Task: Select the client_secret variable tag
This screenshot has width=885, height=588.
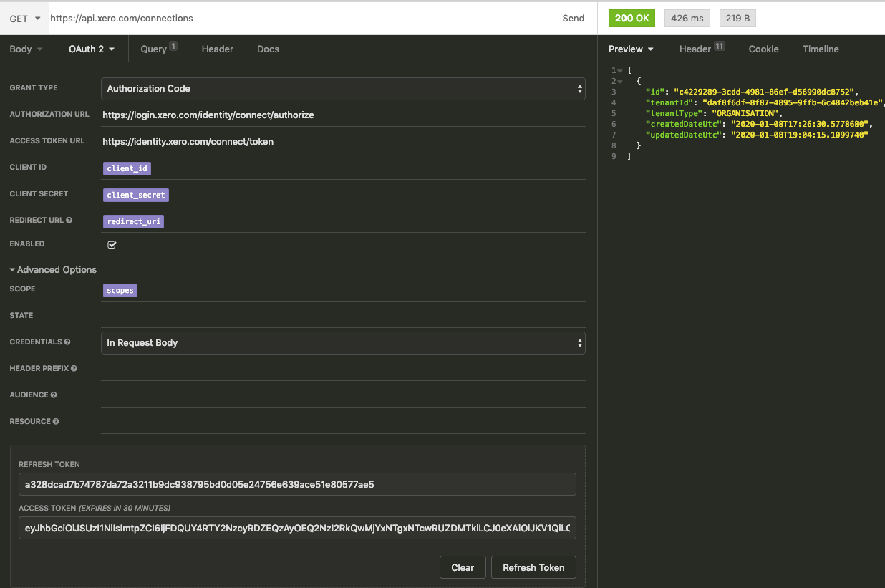Action: click(x=136, y=195)
